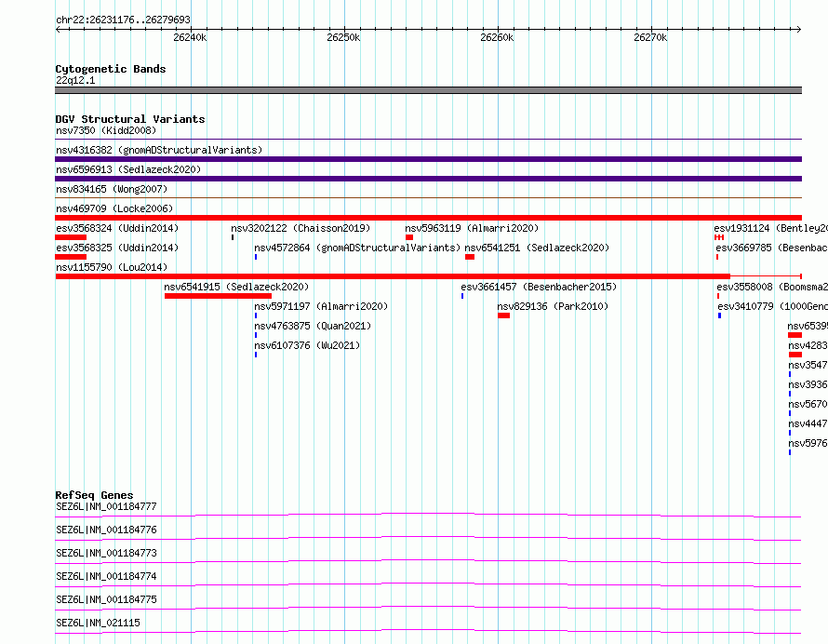Click the red block under nsv6541251
This screenshot has width=828, height=644.
470,257
